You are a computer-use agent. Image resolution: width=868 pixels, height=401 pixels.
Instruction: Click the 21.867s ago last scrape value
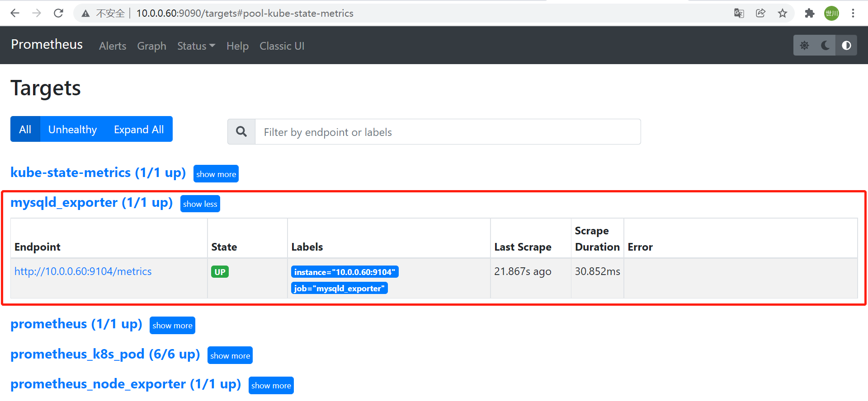(523, 271)
